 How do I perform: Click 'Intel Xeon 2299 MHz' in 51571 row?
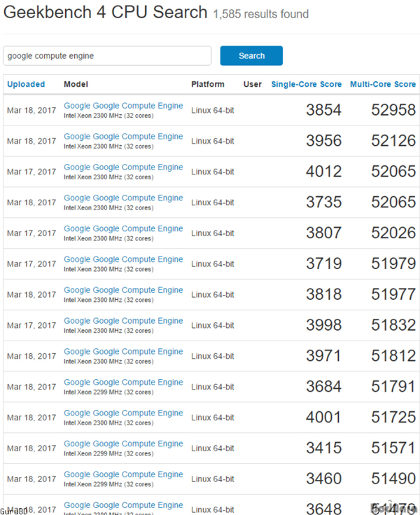tap(93, 453)
